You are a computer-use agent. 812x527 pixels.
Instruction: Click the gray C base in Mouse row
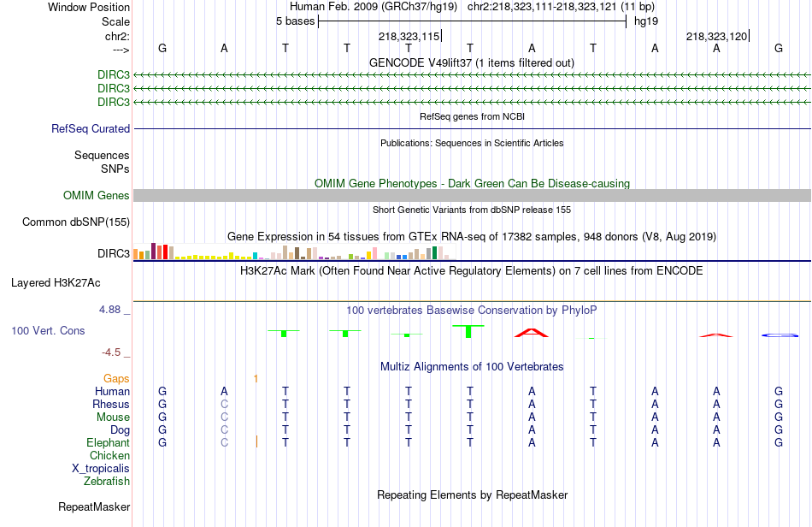click(224, 417)
